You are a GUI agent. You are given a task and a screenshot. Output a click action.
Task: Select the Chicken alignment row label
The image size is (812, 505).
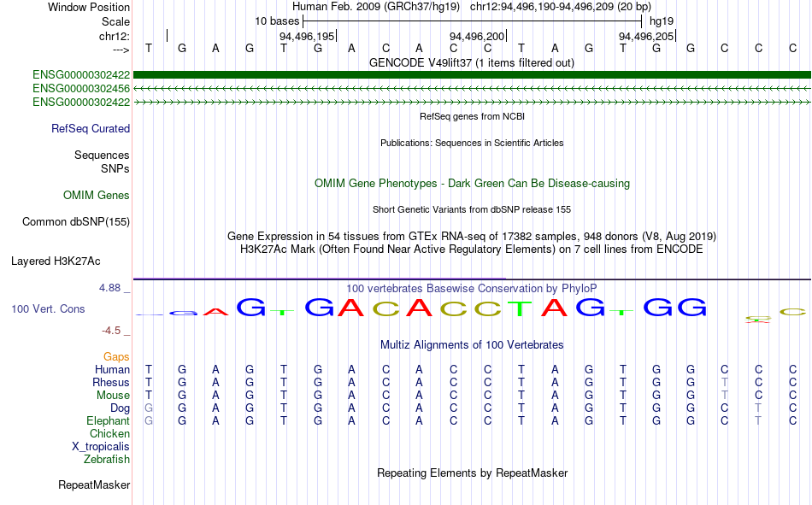109,434
